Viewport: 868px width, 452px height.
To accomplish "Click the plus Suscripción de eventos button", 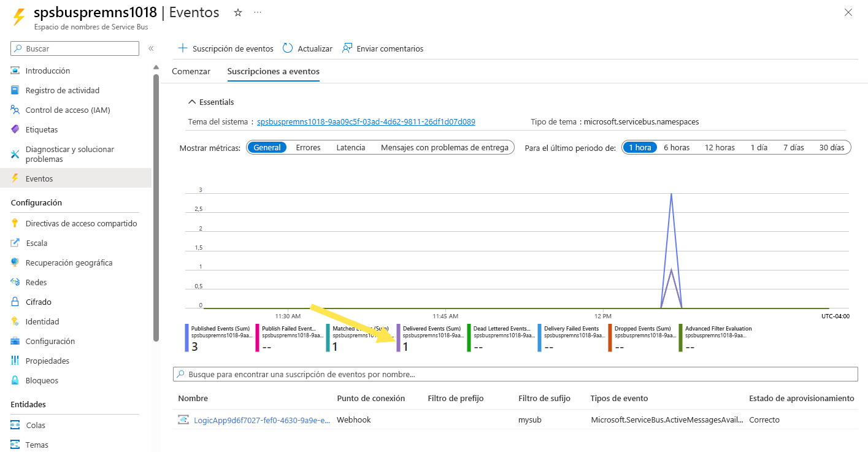I will pyautogui.click(x=225, y=48).
